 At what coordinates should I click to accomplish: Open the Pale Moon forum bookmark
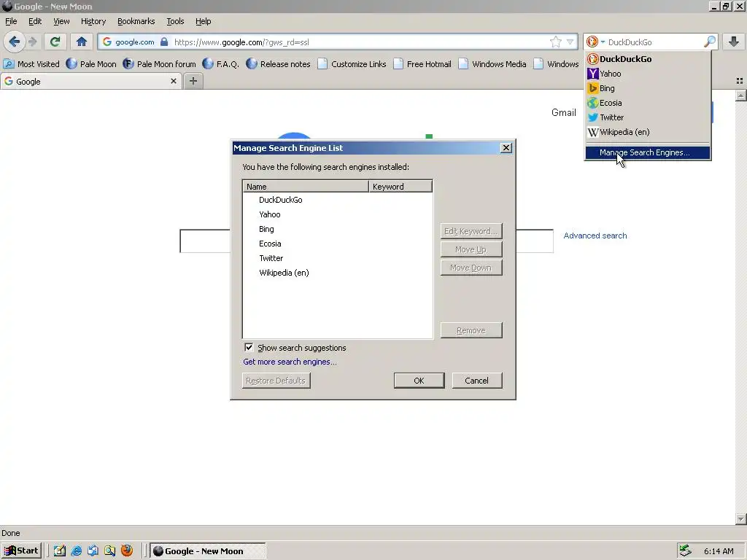coord(159,64)
